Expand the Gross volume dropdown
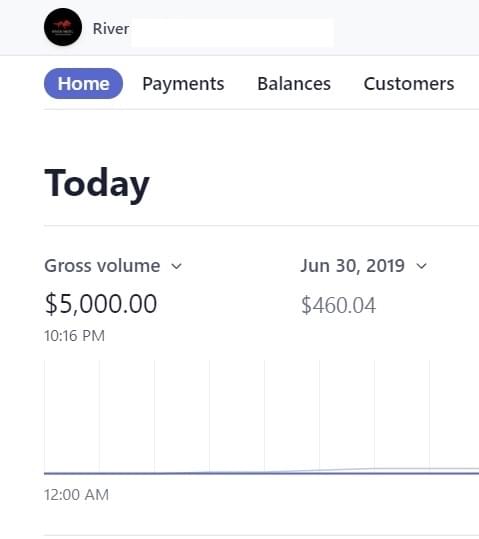 113,266
